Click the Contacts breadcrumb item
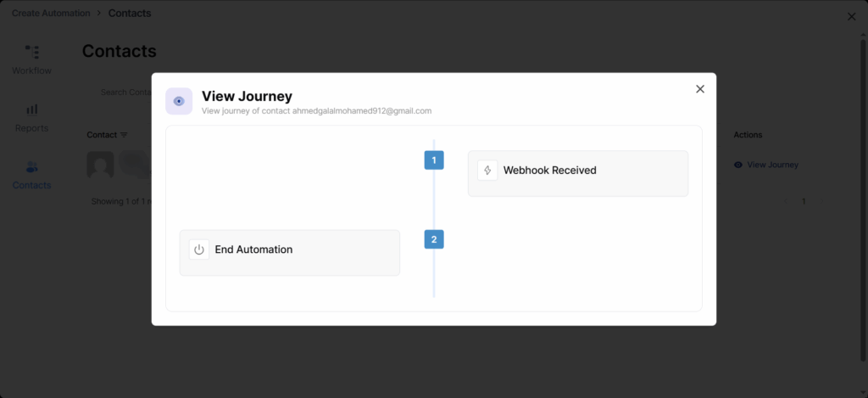The image size is (868, 398). coord(130,14)
